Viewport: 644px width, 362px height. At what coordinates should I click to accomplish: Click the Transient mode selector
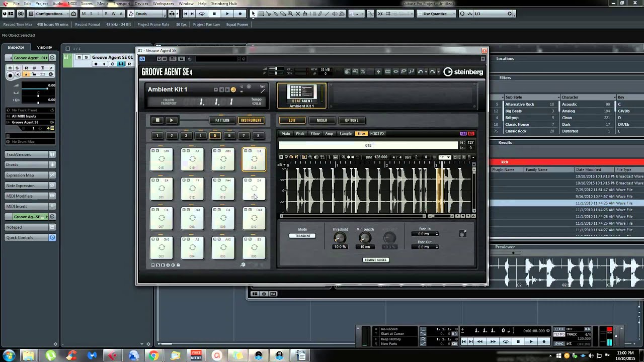[302, 236]
